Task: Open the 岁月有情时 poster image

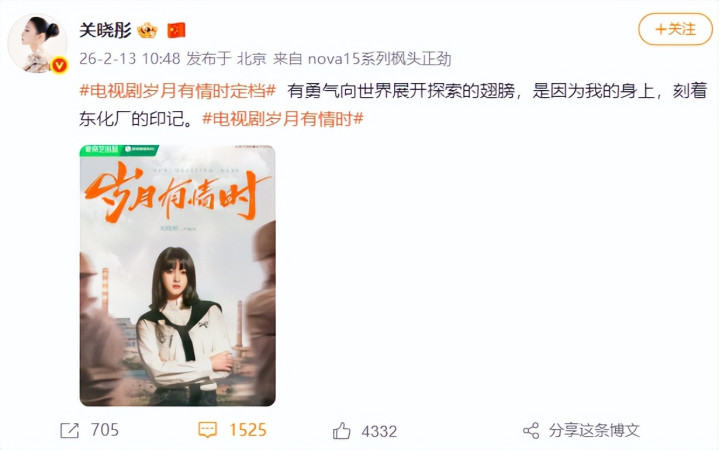Action: [177, 275]
